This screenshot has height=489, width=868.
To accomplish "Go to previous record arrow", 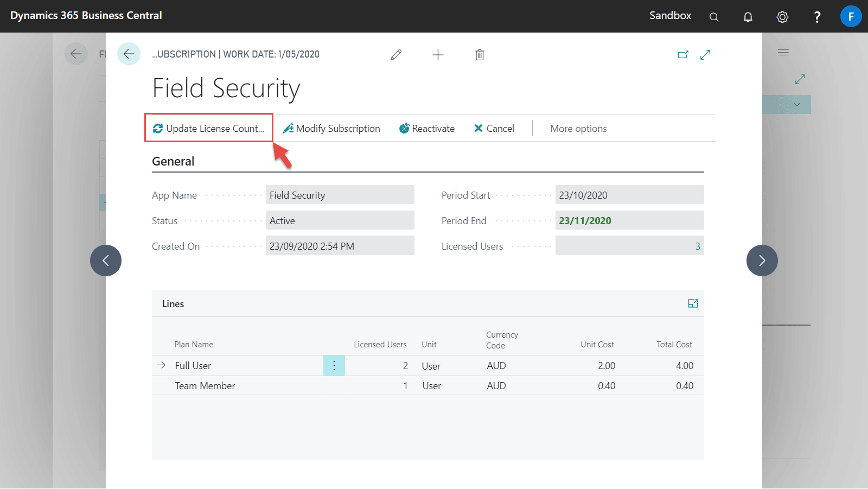I will point(106,261).
